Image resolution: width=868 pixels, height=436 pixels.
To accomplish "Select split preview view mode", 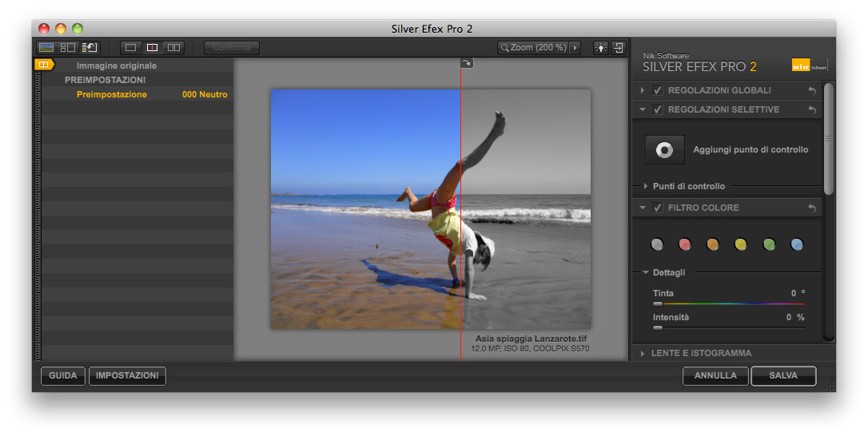I will coord(152,48).
